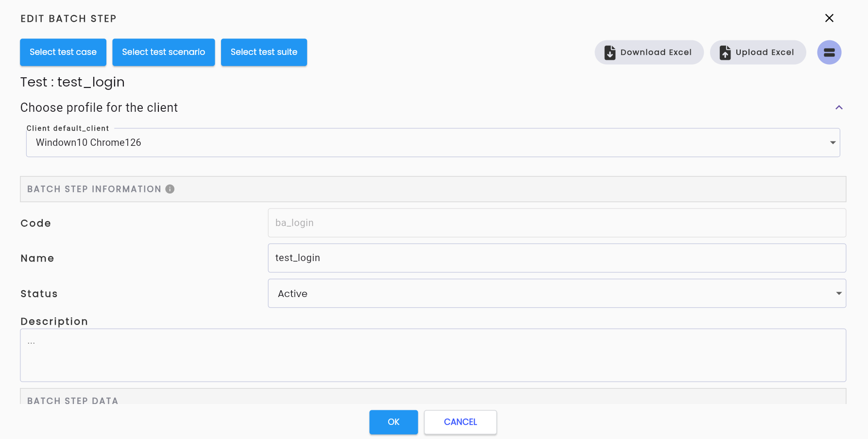The width and height of the screenshot is (868, 439).
Task: Click into the Description text area
Action: point(433,355)
